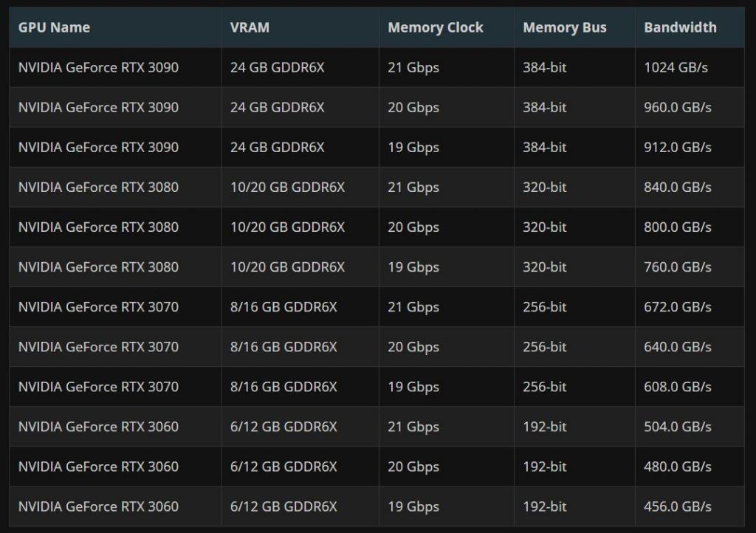Click the GPU Name column header
Viewport: 756px width, 533px height.
tap(54, 27)
